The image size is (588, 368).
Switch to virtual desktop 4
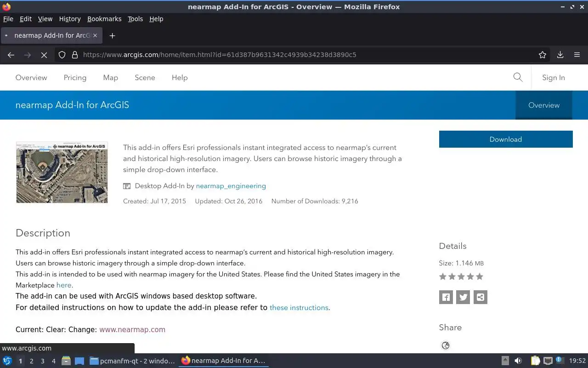(x=54, y=361)
